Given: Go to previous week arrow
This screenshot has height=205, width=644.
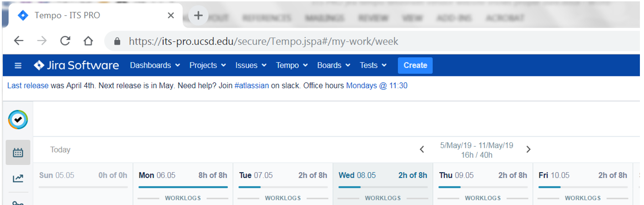Looking at the screenshot, I should click(422, 150).
